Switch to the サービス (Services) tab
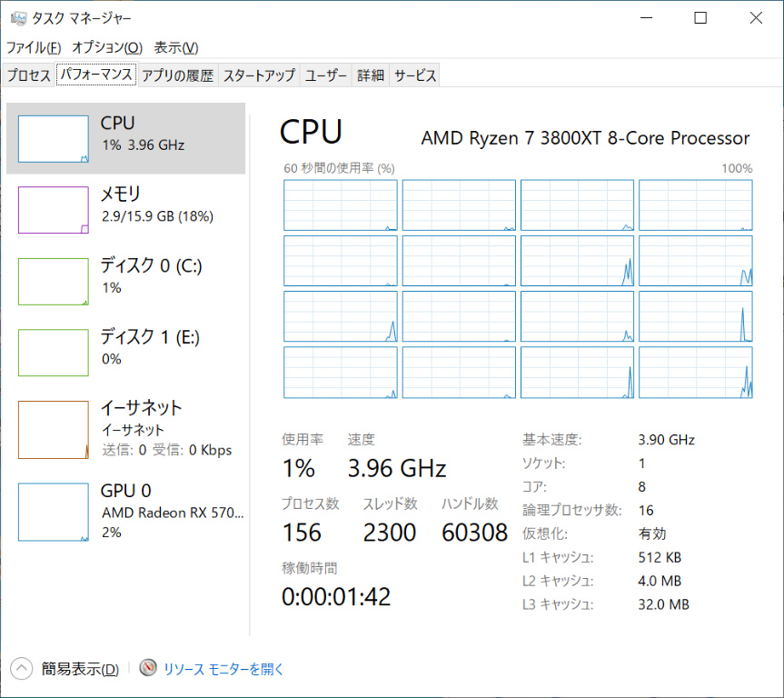Viewport: 784px width, 698px height. (415, 75)
